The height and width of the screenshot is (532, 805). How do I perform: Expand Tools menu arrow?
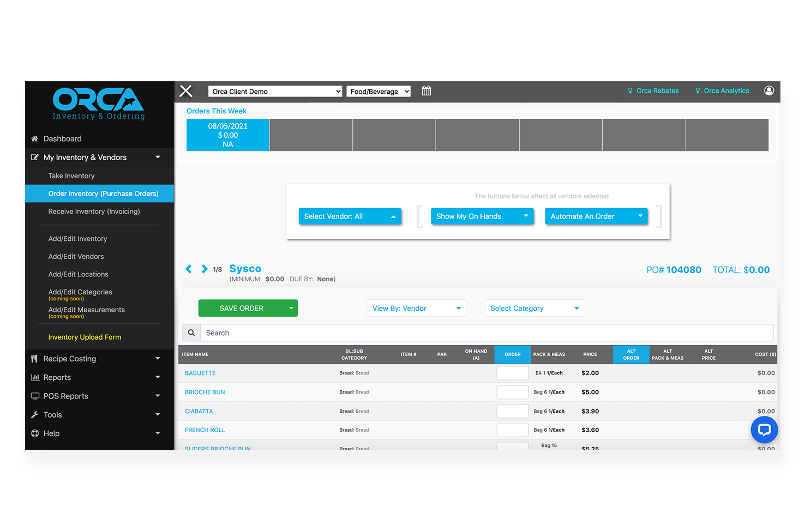[158, 415]
